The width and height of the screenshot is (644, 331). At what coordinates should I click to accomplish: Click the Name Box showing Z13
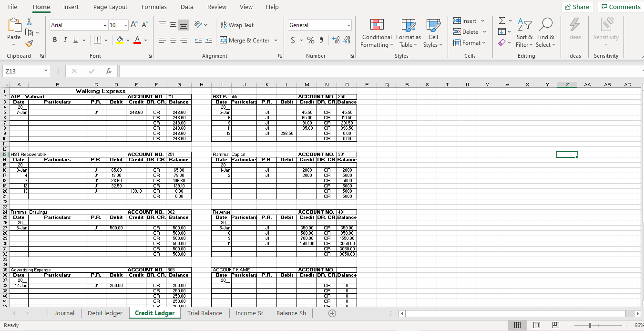(x=23, y=71)
